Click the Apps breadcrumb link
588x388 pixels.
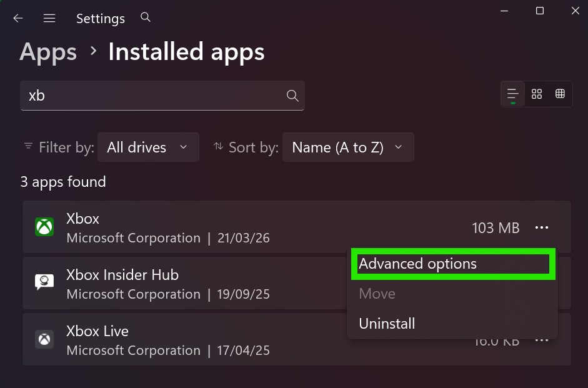pos(48,52)
